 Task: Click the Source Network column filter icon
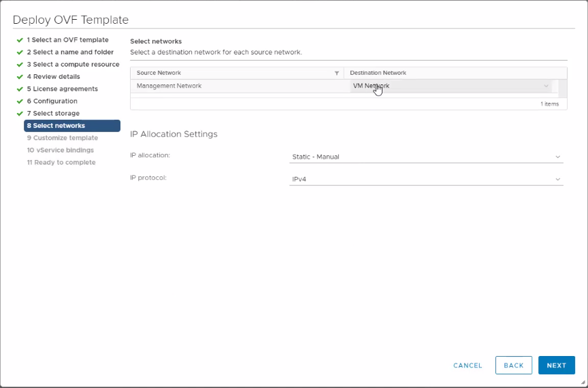coord(337,73)
